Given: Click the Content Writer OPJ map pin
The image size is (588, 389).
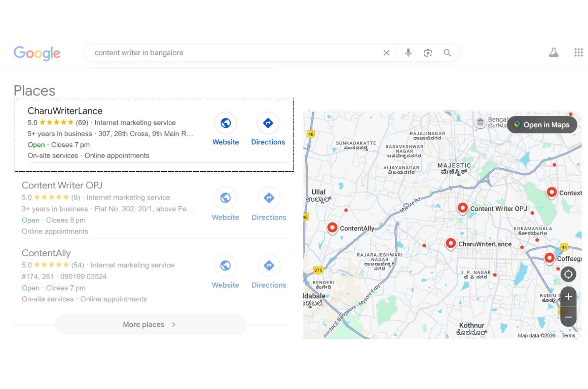Looking at the screenshot, I should 463,208.
